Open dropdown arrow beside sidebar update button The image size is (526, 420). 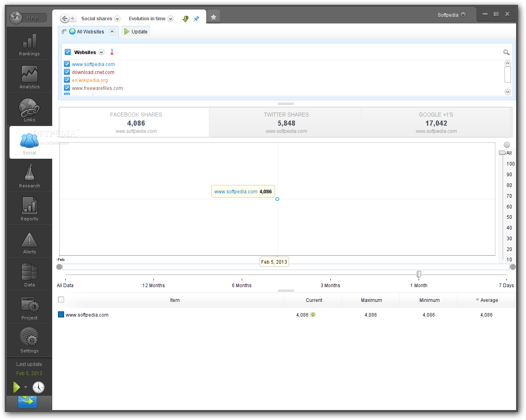25,387
